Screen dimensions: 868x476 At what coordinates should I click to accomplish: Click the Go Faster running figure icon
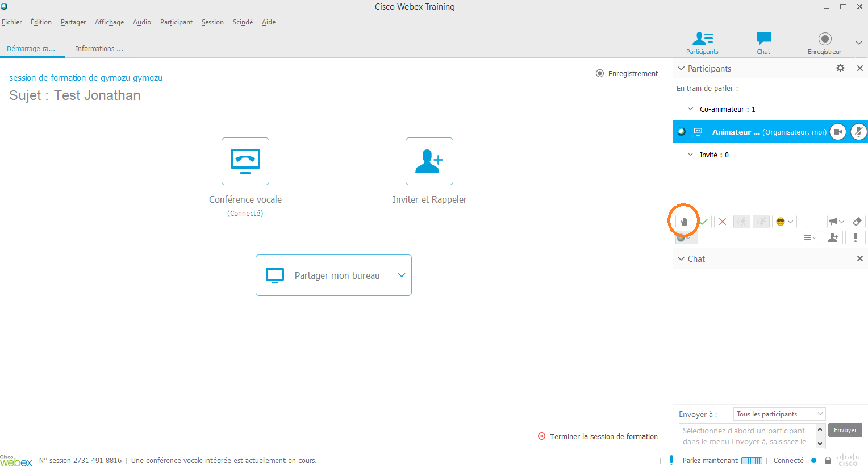pos(761,222)
